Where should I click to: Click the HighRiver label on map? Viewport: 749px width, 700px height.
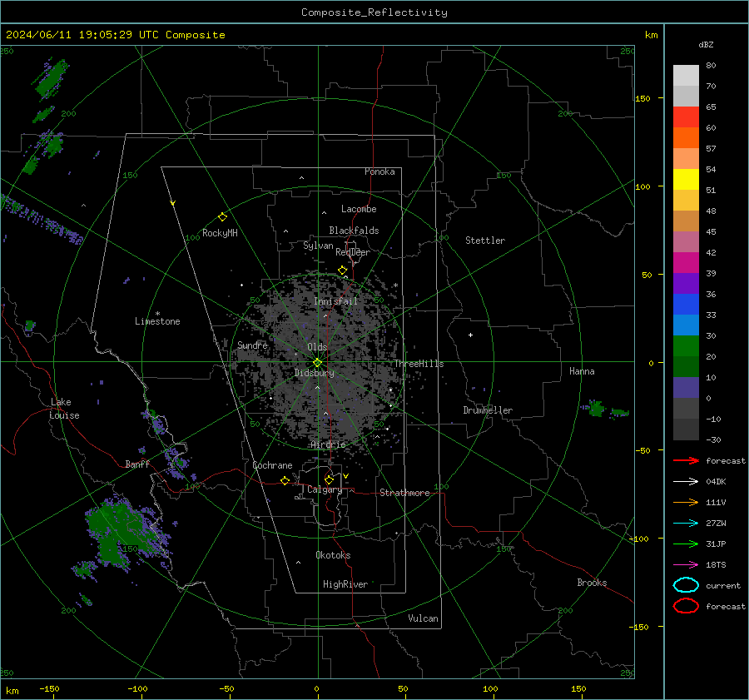coord(345,584)
